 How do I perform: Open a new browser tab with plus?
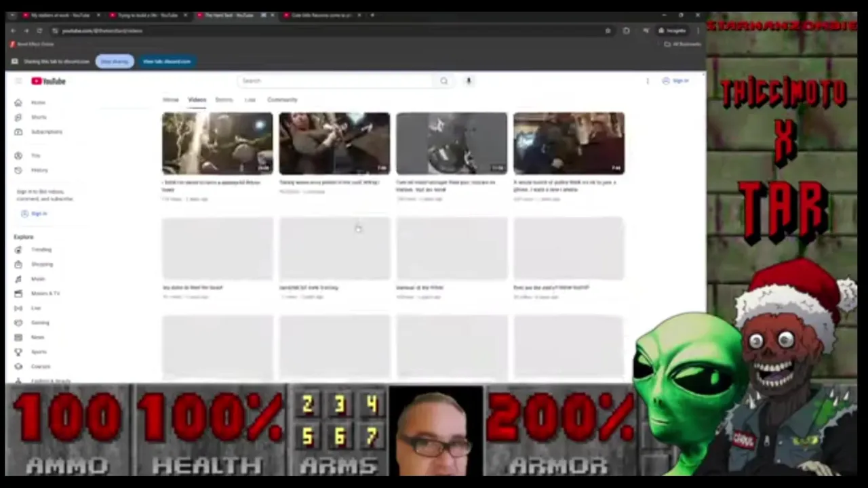(372, 15)
